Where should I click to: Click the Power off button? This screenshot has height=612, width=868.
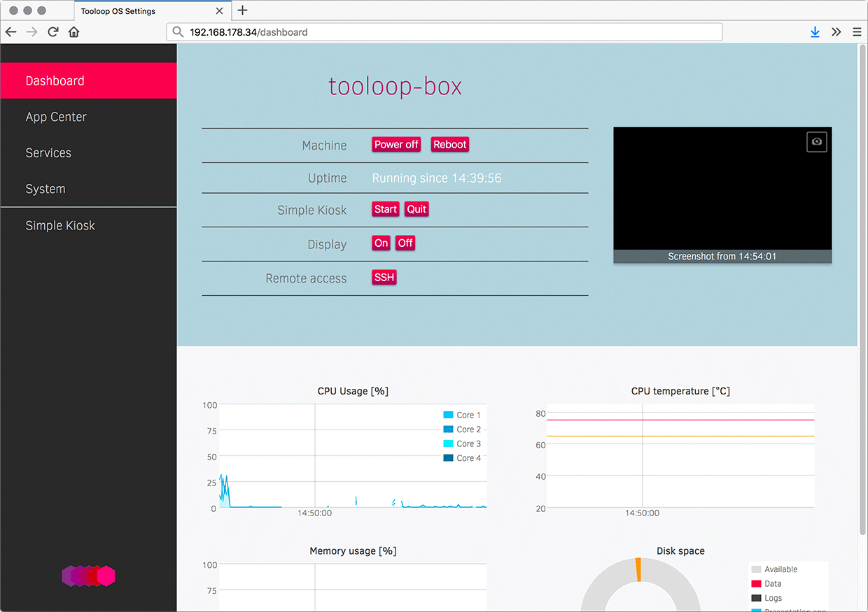click(396, 145)
